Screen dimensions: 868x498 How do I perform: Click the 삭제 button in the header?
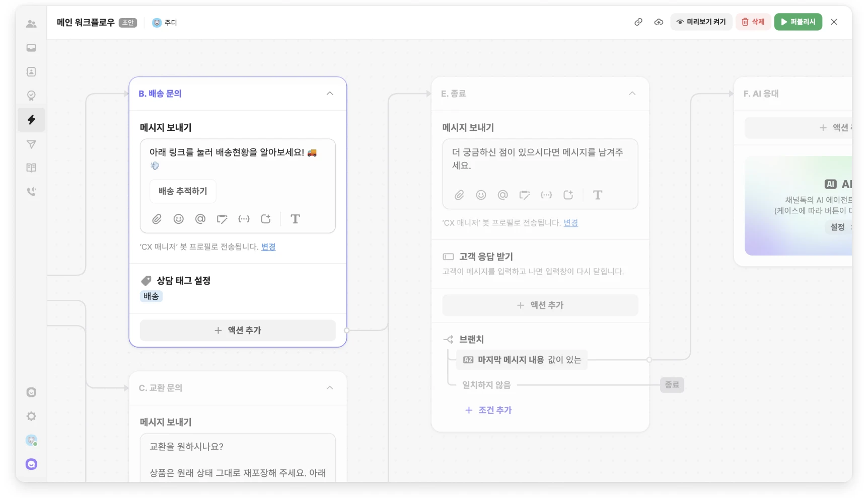753,22
